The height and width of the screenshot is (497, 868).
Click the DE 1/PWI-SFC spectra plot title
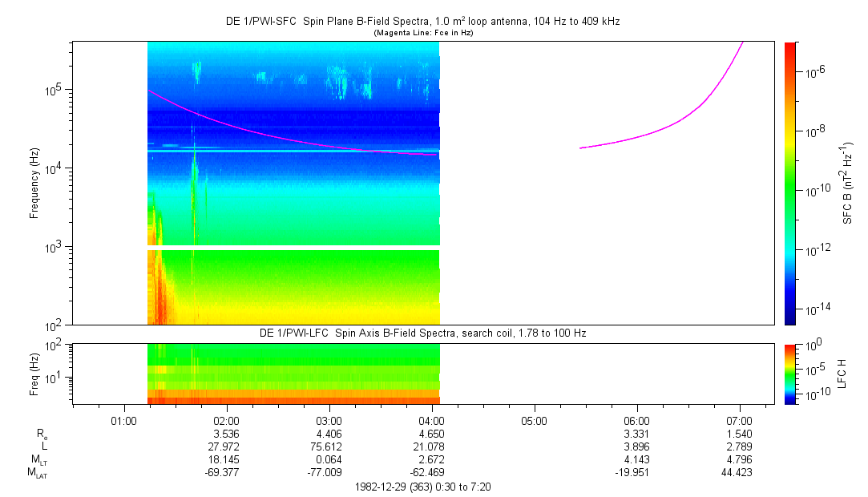point(423,22)
